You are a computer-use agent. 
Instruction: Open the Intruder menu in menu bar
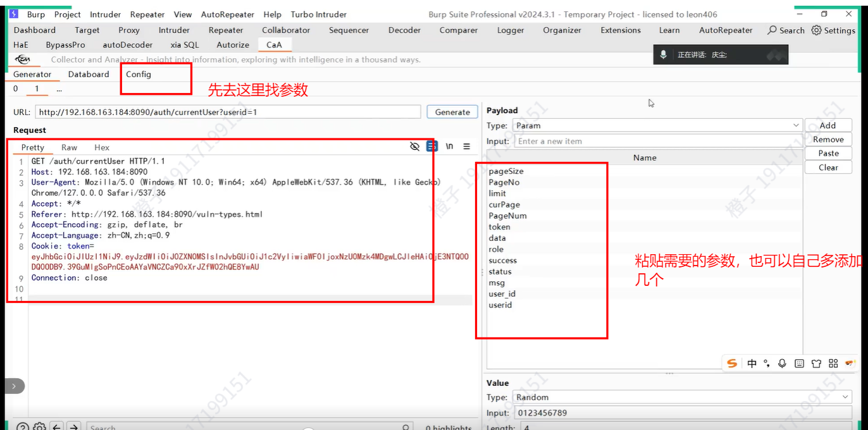click(x=105, y=14)
